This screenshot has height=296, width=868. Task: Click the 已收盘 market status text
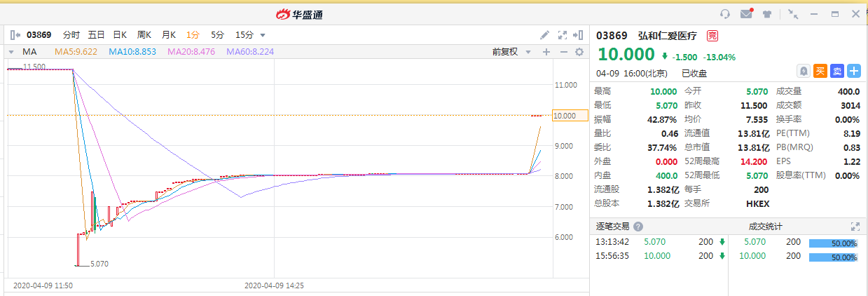(x=695, y=73)
